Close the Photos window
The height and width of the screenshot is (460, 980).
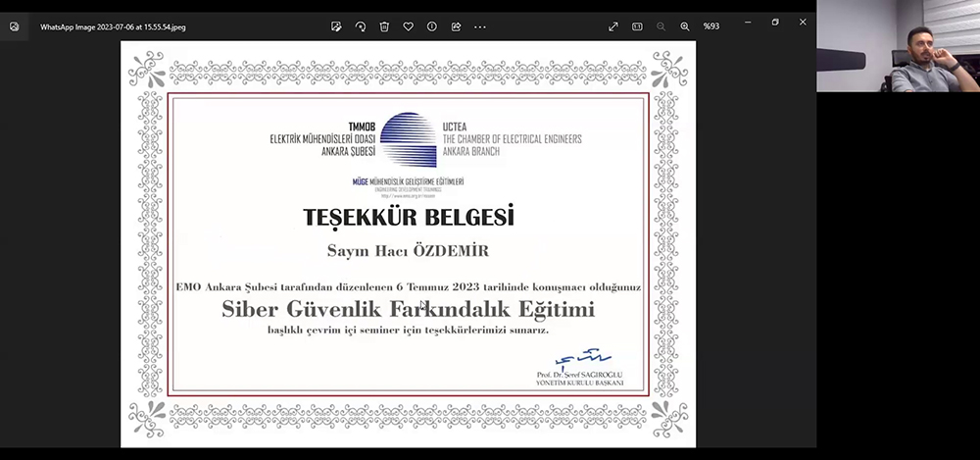click(x=803, y=22)
